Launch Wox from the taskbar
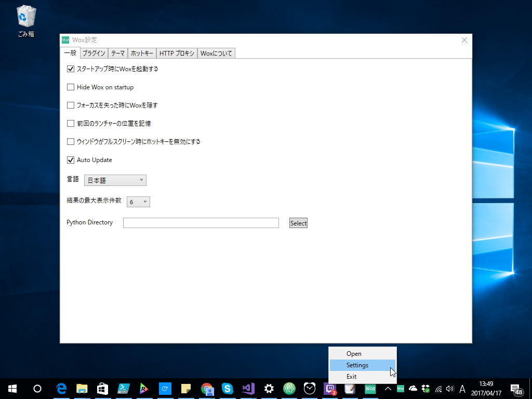 370,388
